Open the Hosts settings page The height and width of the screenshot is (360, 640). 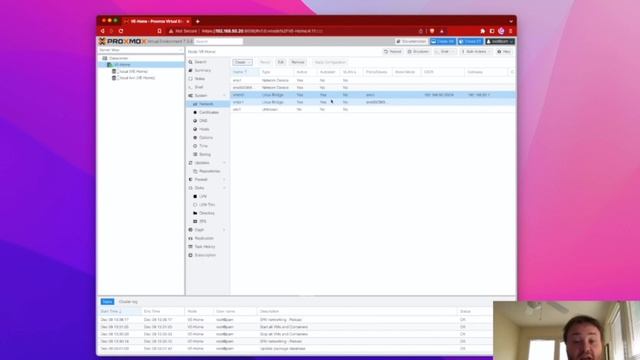pyautogui.click(x=204, y=129)
